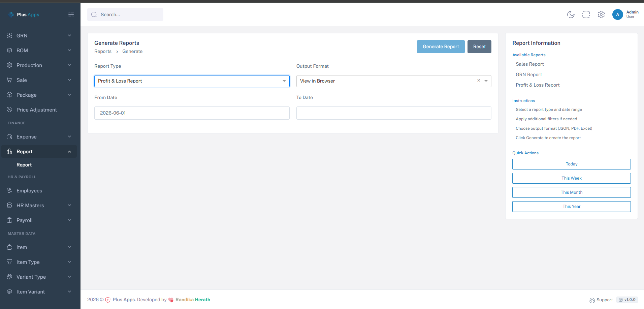The width and height of the screenshot is (644, 309).
Task: Collapse sidebar with the hamburger icon
Action: point(71,14)
